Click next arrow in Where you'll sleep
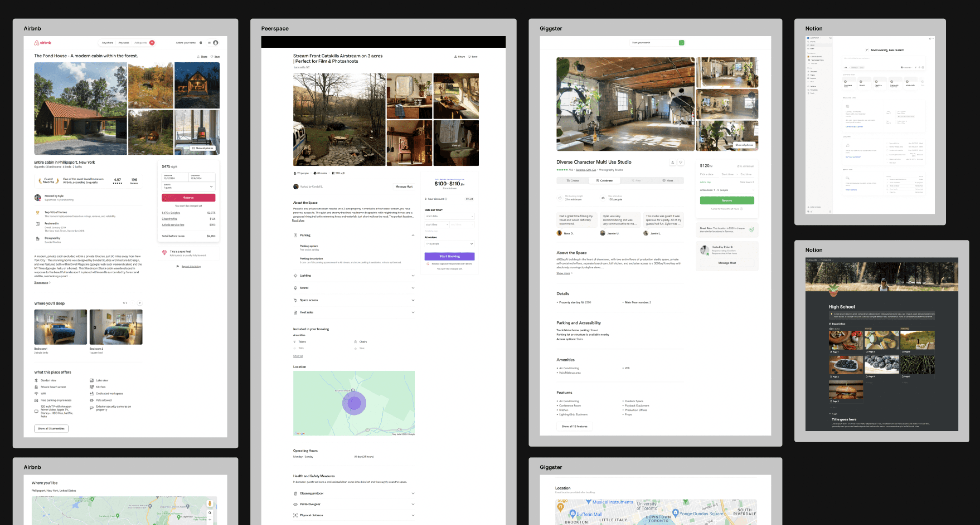Screen dimensions: 980x525 (x=140, y=303)
